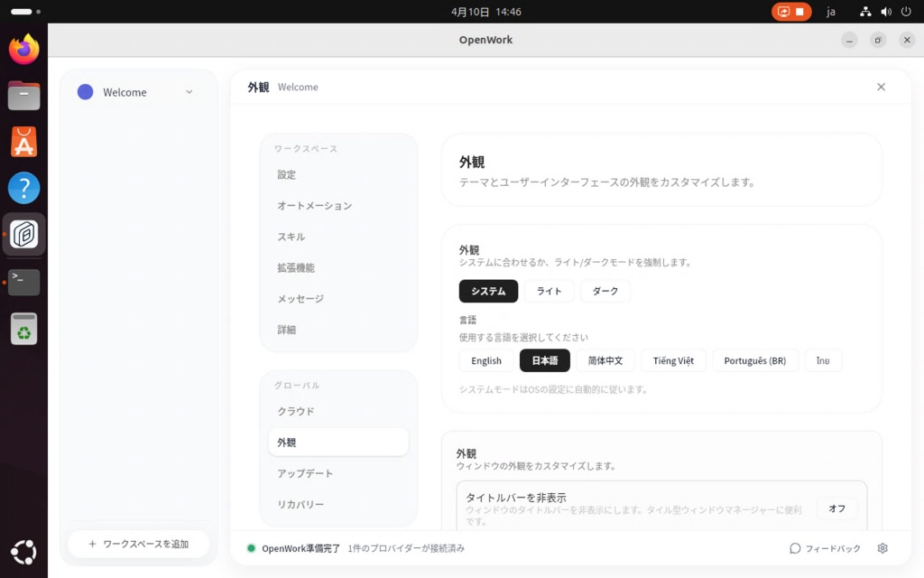The image size is (924, 578).
Task: Click the volume icon in top bar
Action: click(885, 12)
